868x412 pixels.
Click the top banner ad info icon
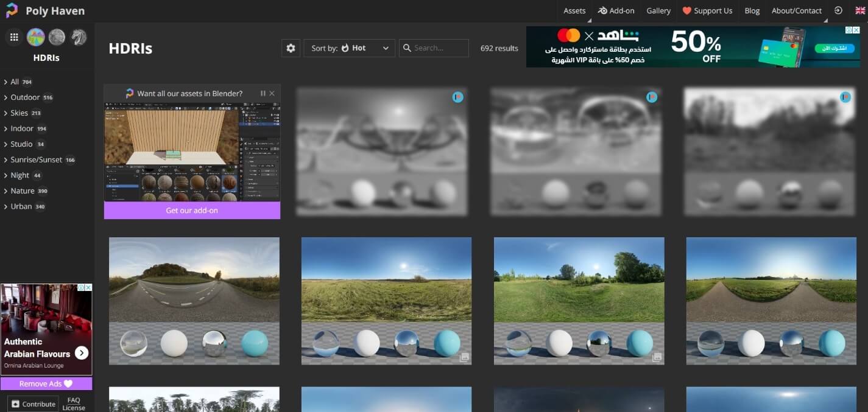tap(849, 30)
